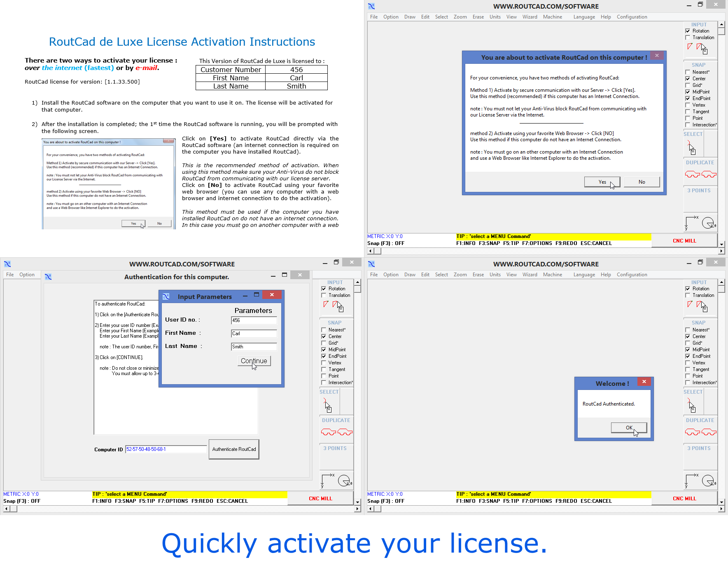Click CNC MILL label in the activation dialog window
This screenshot has width=728, height=574.
[x=684, y=241]
